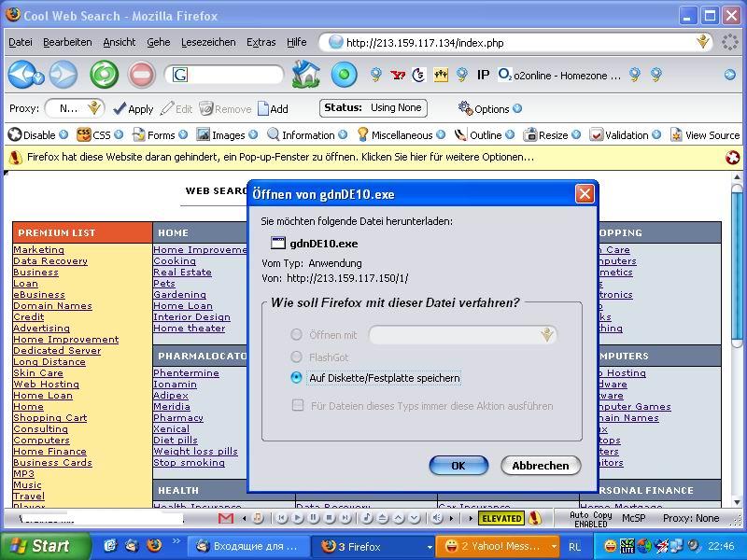The height and width of the screenshot is (560, 747).
Task: Open the Yahoo bookmark icon in the toolbar
Action: click(398, 75)
